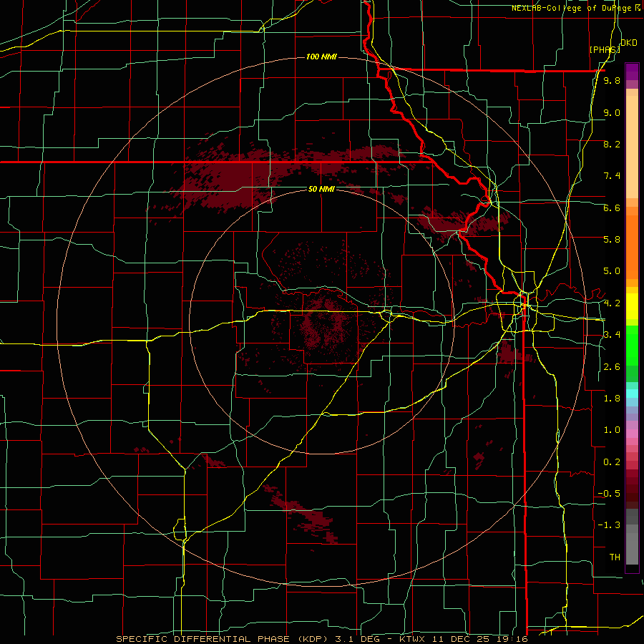Pick the purple segment atop the color bar
This screenshot has width=644, height=644.
pos(632,72)
